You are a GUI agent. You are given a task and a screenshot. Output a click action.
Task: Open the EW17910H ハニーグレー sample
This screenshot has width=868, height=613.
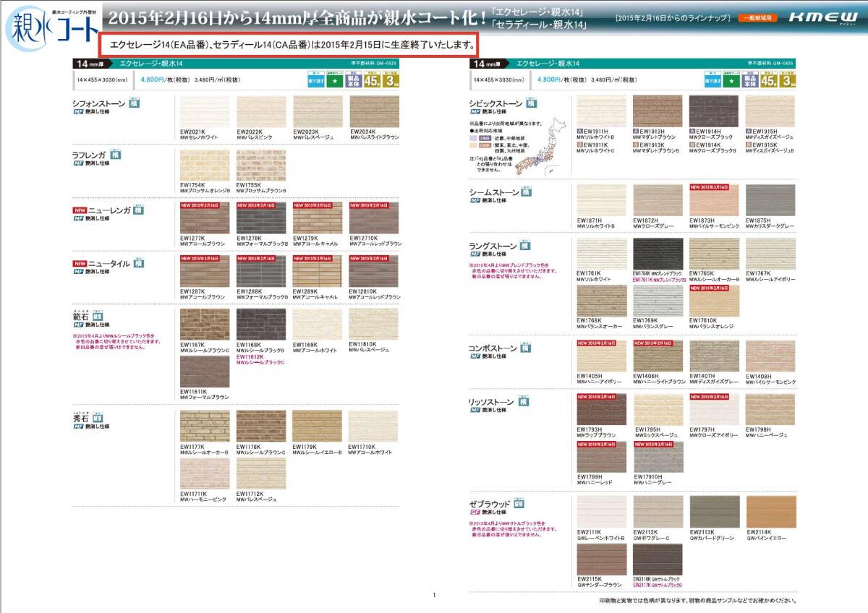(658, 457)
